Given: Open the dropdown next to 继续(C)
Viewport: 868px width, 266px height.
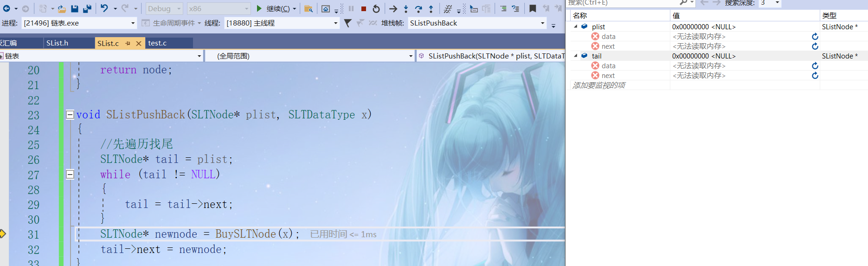Looking at the screenshot, I should coord(295,9).
